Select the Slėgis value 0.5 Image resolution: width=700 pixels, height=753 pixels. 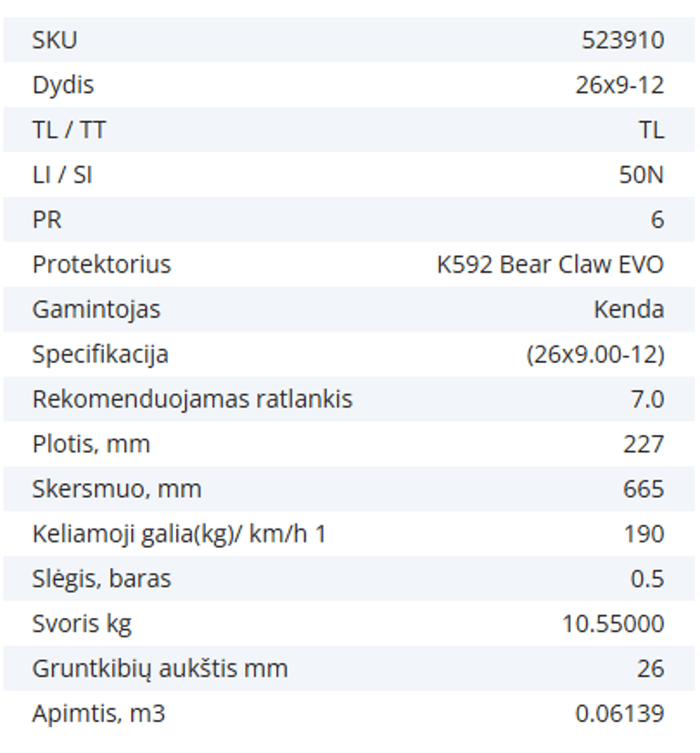(x=646, y=579)
